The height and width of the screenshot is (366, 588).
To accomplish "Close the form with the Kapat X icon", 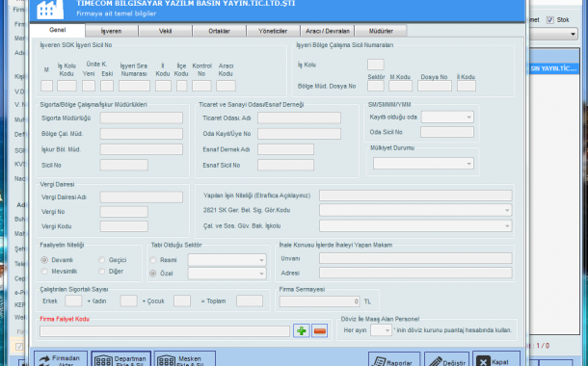I will (483, 361).
